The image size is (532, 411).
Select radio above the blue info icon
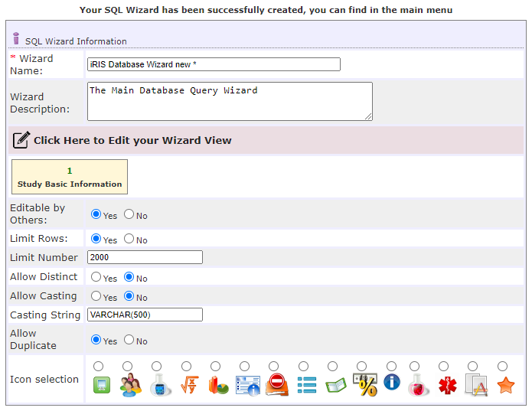point(391,367)
